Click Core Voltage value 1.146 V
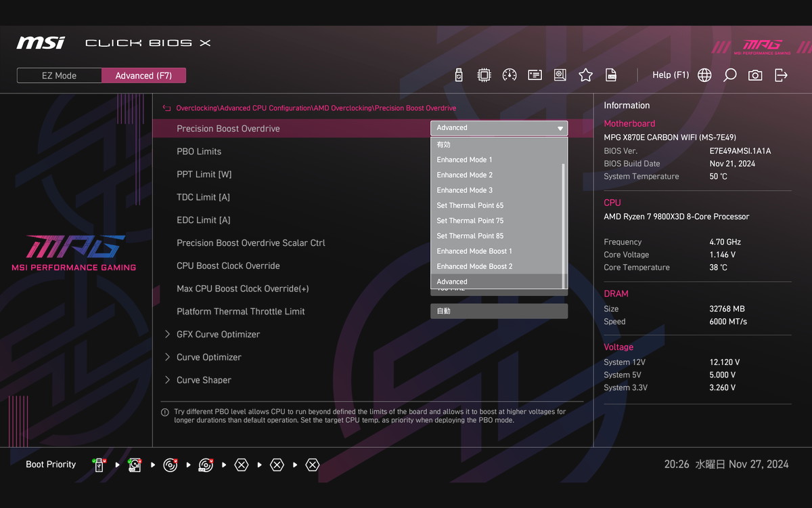Screen dimensions: 812x508 point(723,255)
